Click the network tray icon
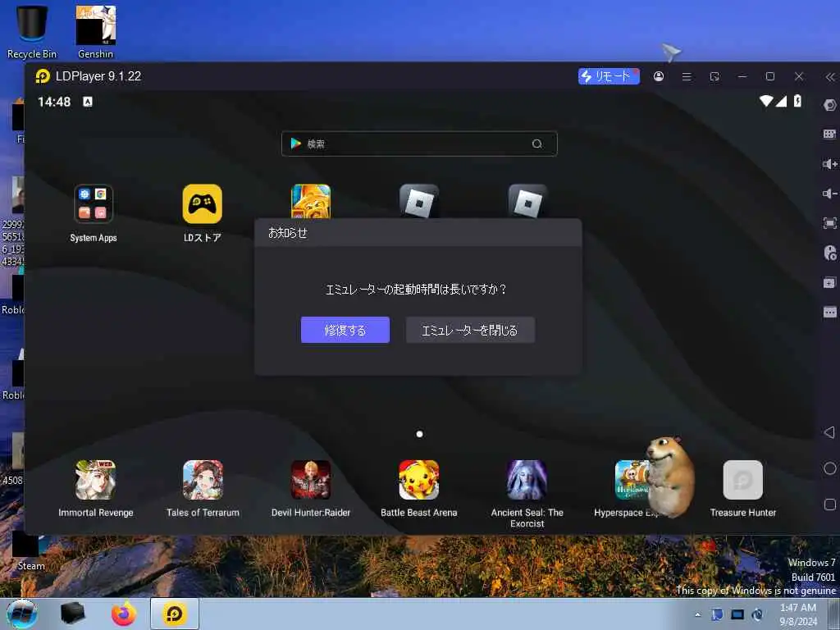840x630 pixels. [737, 614]
